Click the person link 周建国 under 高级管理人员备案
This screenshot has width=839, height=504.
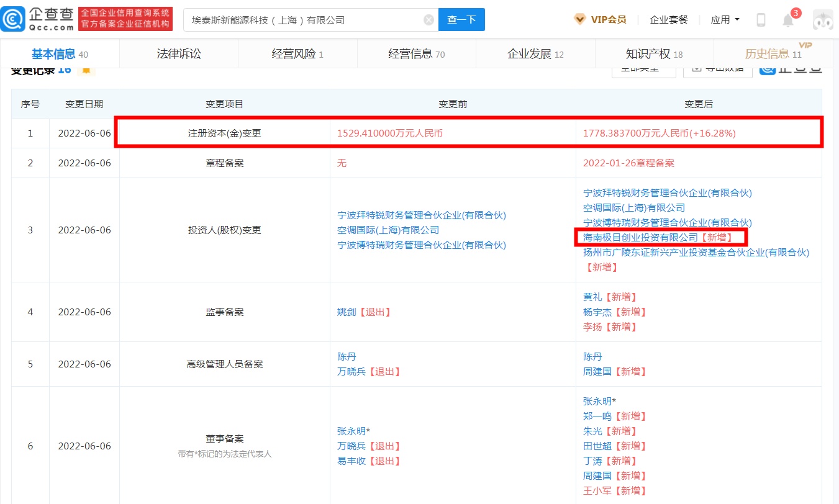[597, 372]
